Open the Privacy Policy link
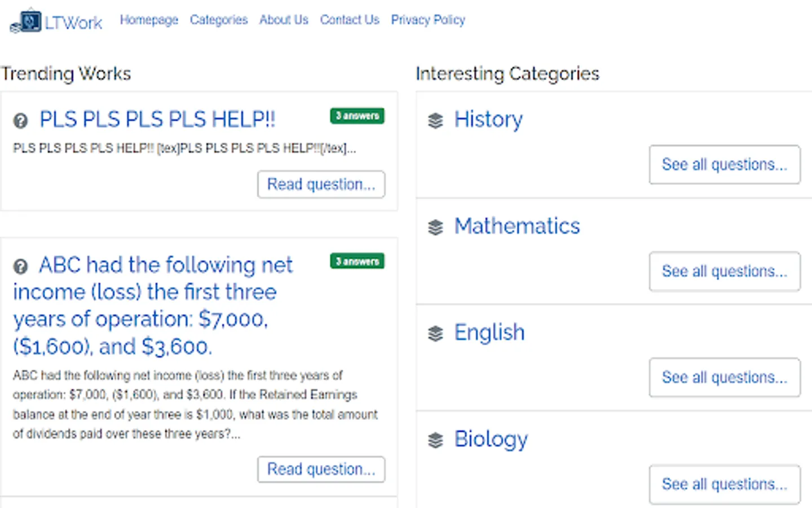812x508 pixels. click(428, 20)
